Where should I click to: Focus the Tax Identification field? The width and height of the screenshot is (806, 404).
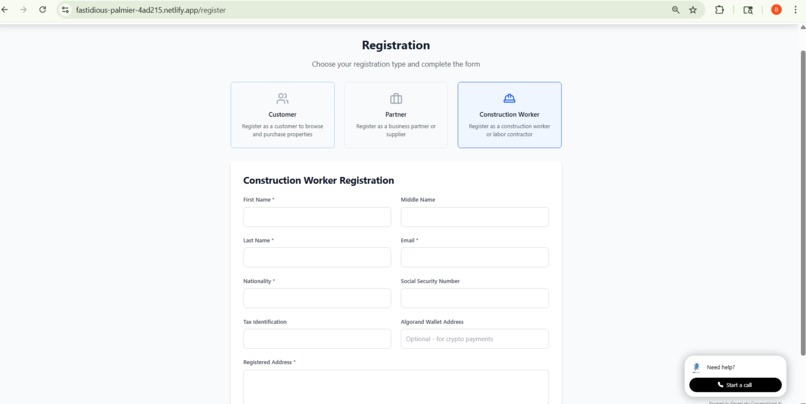(x=317, y=339)
